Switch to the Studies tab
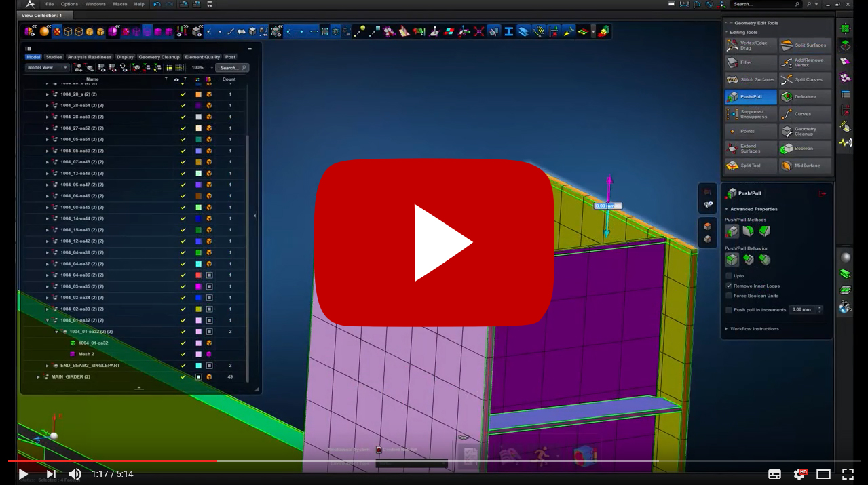868x485 pixels. pos(54,57)
